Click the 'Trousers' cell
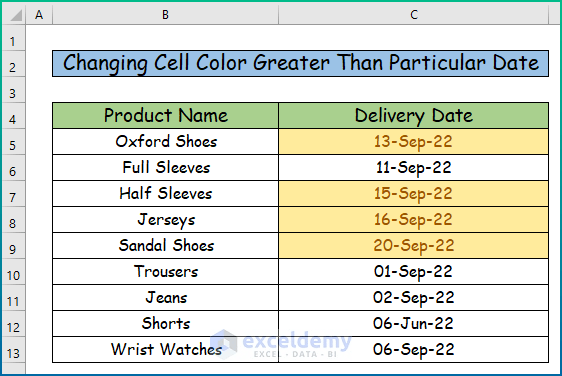 click(165, 272)
